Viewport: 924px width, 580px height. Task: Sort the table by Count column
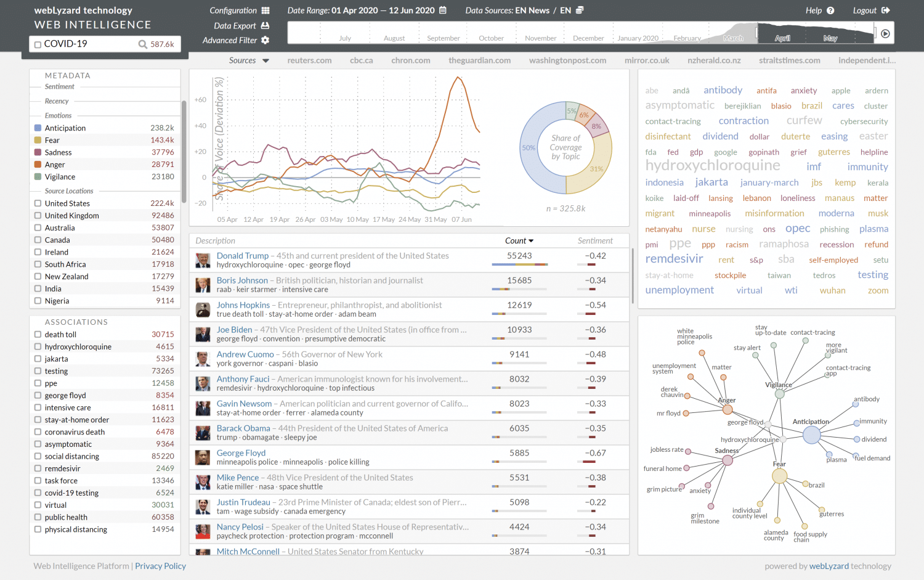pyautogui.click(x=519, y=241)
